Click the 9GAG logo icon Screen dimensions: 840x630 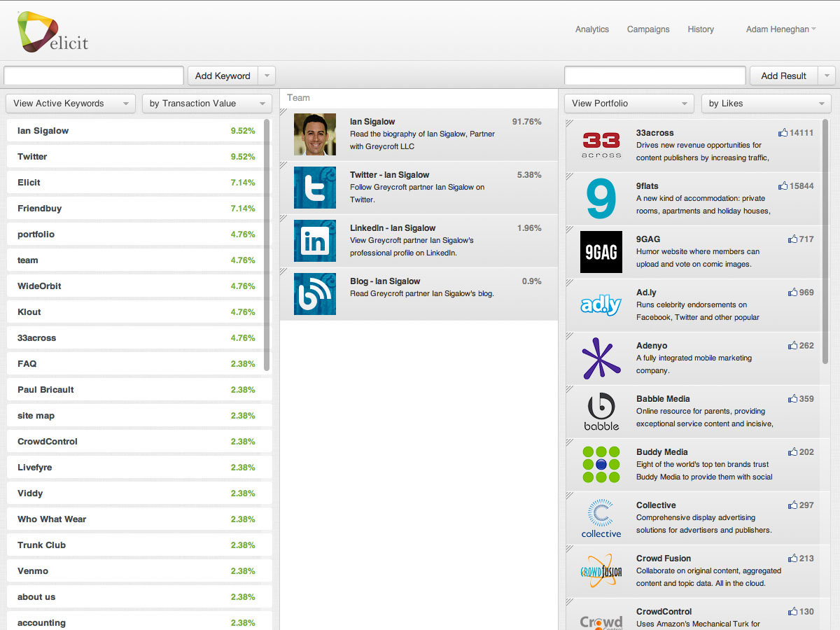point(601,252)
